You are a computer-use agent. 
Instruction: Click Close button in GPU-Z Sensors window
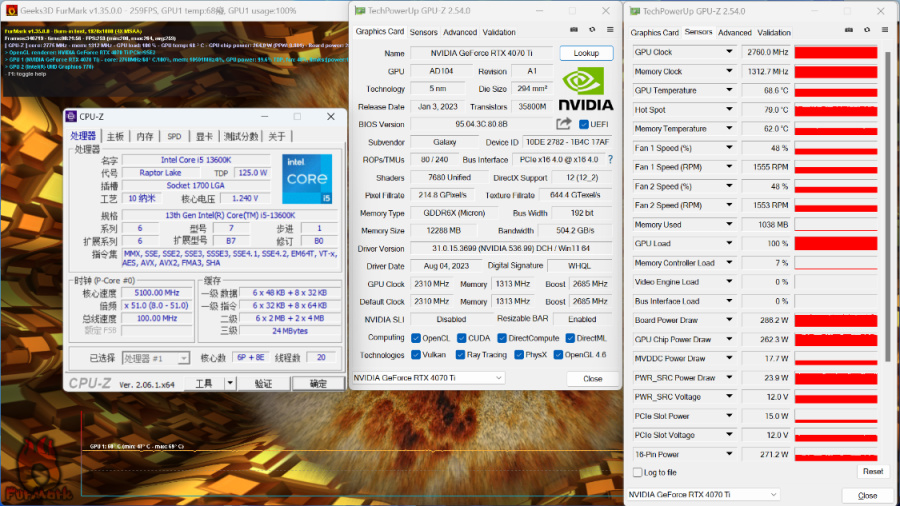click(867, 495)
